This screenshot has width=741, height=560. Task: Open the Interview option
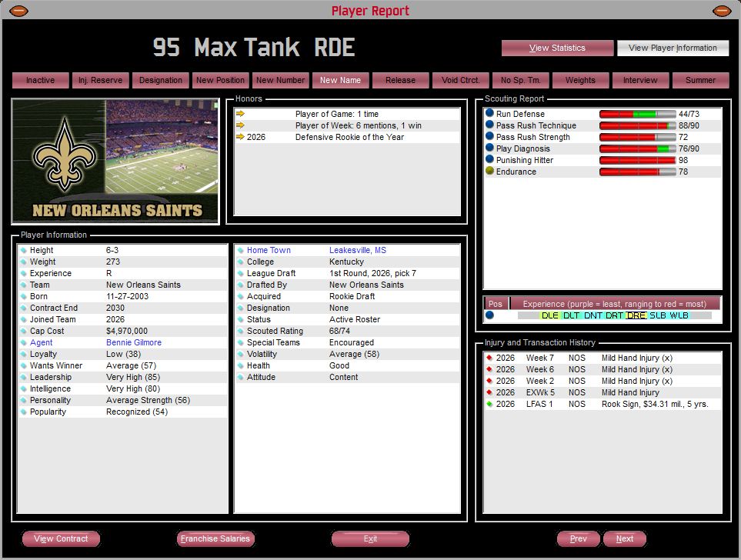pyautogui.click(x=640, y=80)
